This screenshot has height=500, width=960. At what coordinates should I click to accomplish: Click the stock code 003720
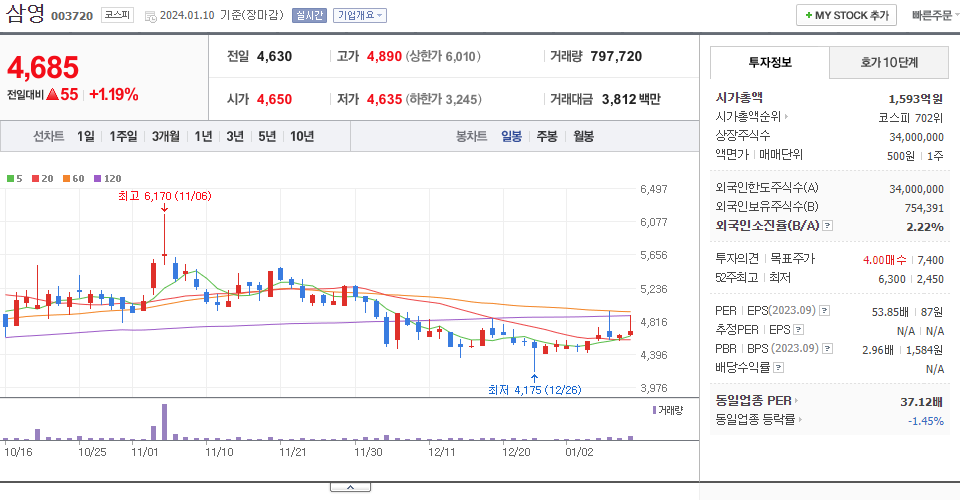pyautogui.click(x=72, y=16)
